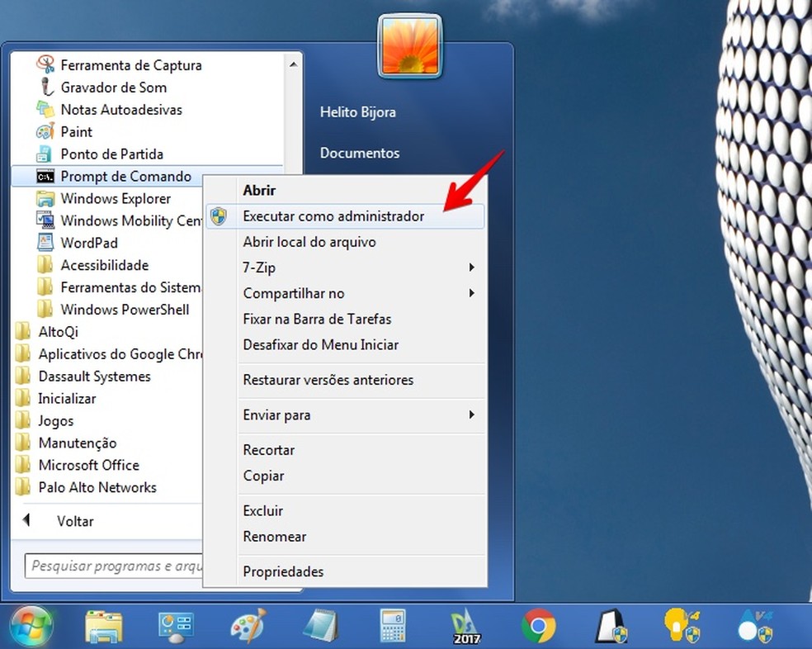Open the Calculator icon in taskbar
The height and width of the screenshot is (649, 812).
(393, 627)
